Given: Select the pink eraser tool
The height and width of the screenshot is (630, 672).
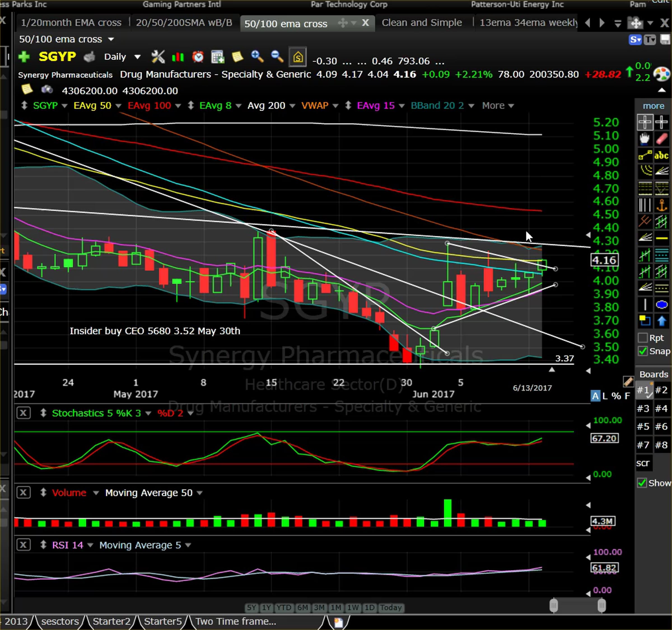Looking at the screenshot, I should coord(662,139).
